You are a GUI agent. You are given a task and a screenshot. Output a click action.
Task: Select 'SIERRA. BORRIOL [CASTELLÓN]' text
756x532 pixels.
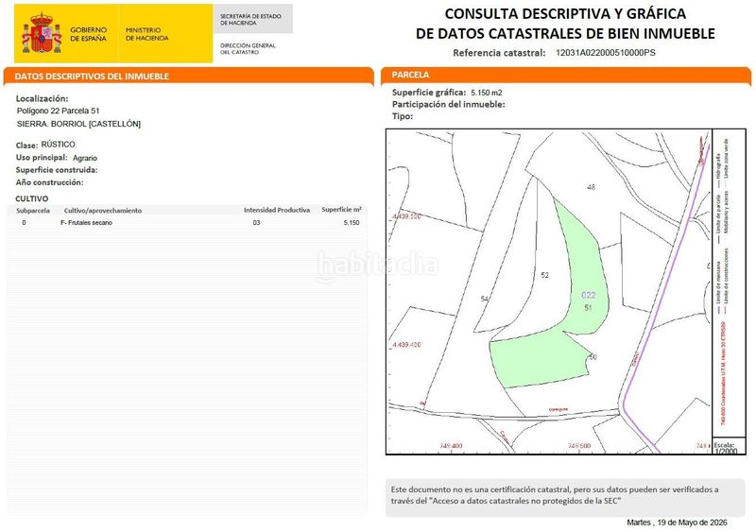coord(78,124)
